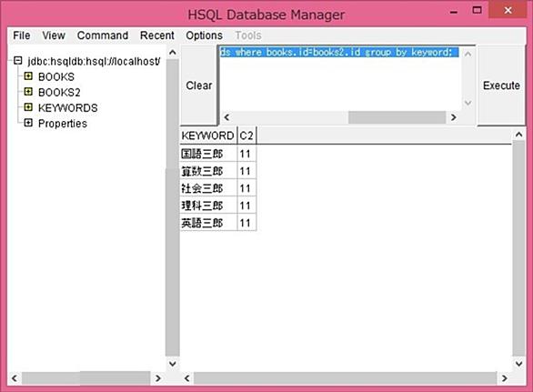533x392 pixels.
Task: Open the View menu
Action: [54, 35]
